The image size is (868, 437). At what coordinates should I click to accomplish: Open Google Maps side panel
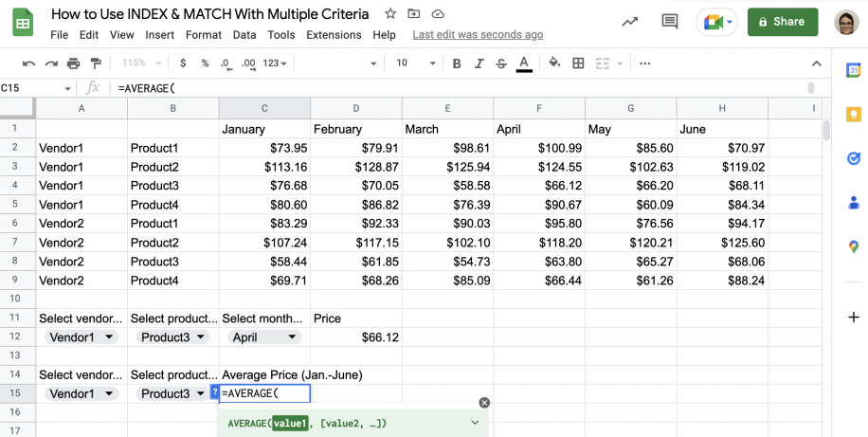[853, 247]
